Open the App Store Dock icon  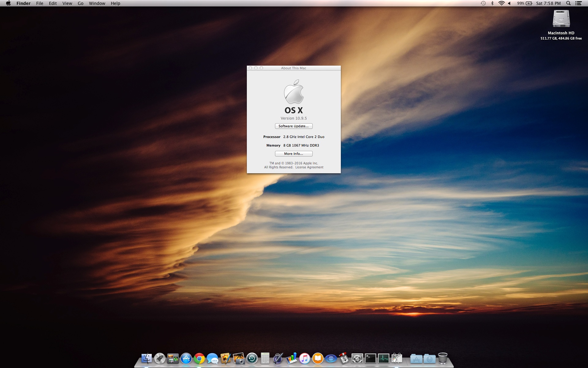(186, 358)
